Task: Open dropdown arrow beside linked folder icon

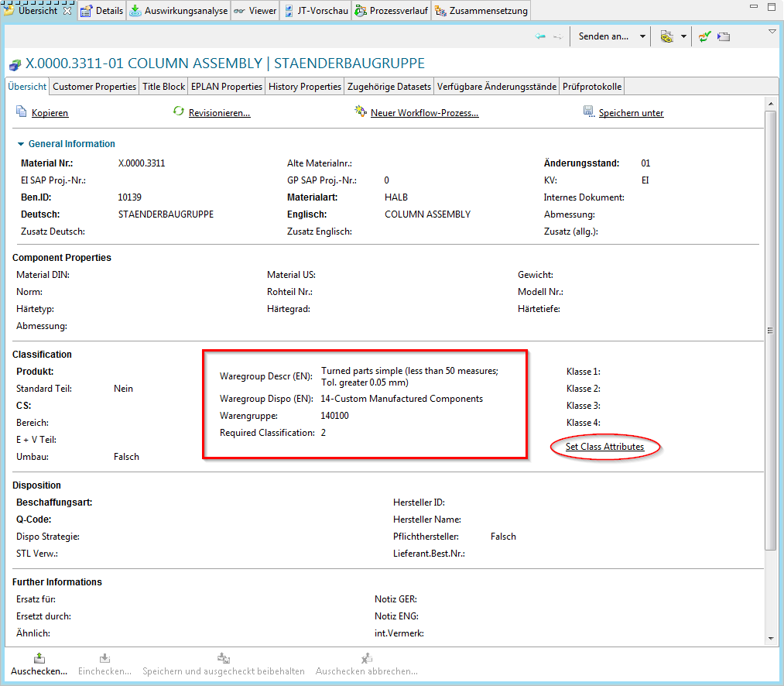Action: pyautogui.click(x=683, y=36)
